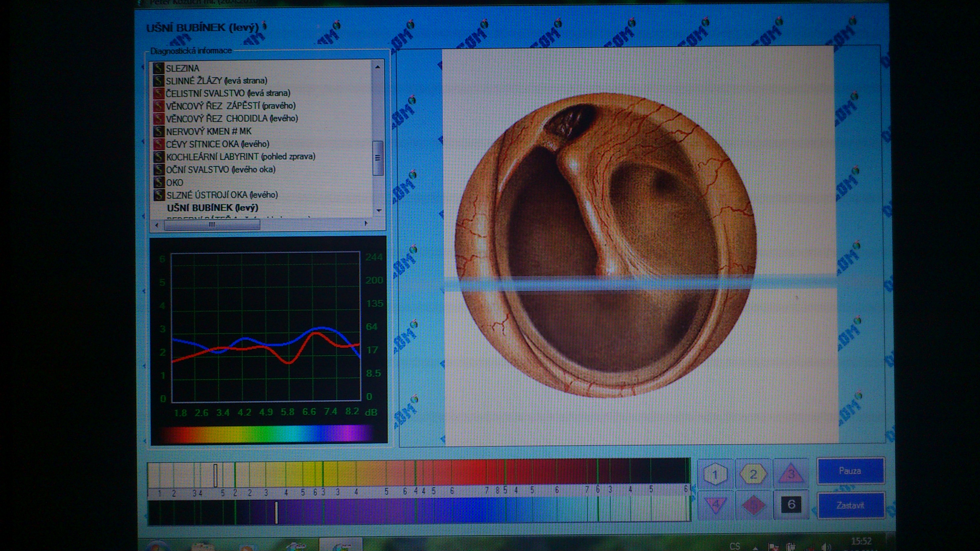Screen dimensions: 980x551
Task: Click the white marker on violet-blue spectrum bar
Action: click(x=276, y=512)
